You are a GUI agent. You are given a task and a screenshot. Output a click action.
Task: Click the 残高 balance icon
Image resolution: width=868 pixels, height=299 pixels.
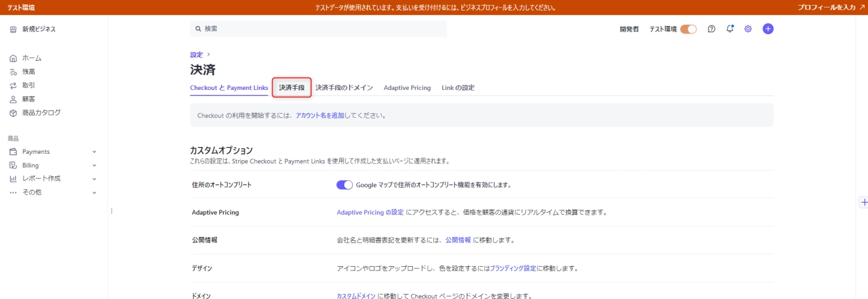point(13,72)
